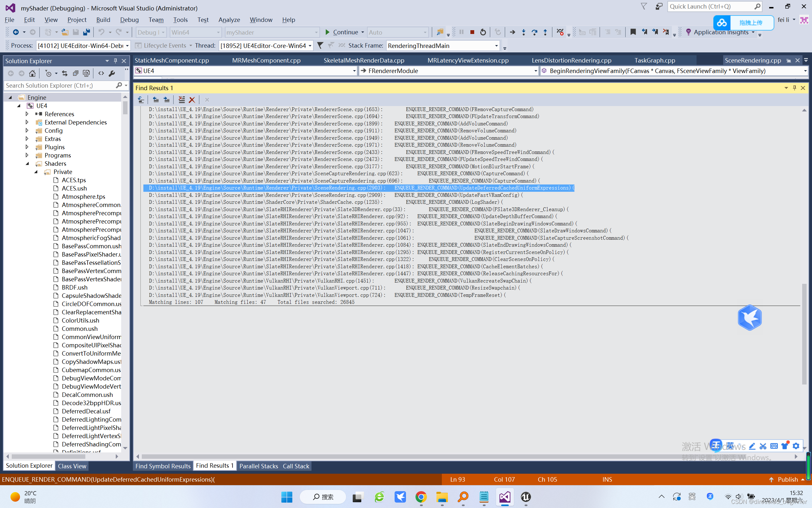This screenshot has width=812, height=508.
Task: Click the Solution Explorer vertical scrollbar thumb
Action: pyautogui.click(x=125, y=108)
